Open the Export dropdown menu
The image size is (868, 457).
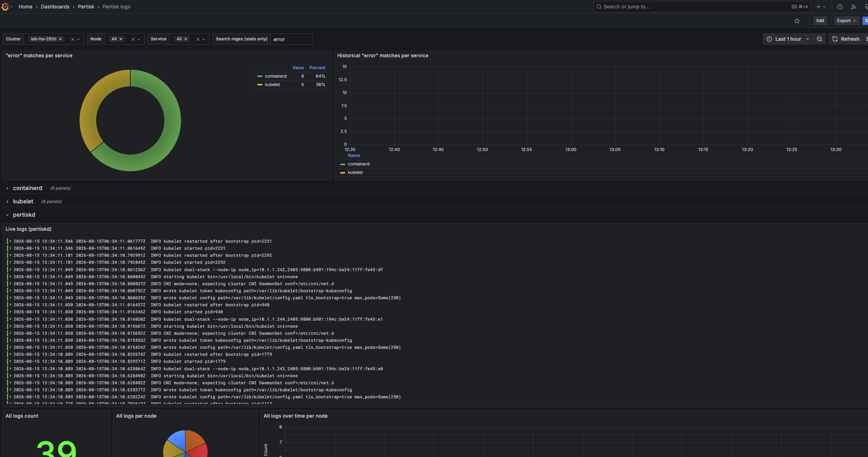pos(846,21)
